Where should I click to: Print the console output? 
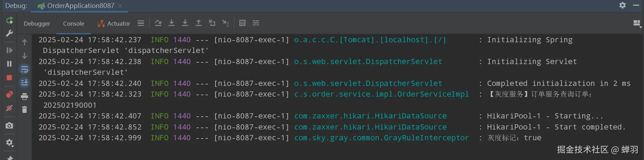[x=25, y=96]
